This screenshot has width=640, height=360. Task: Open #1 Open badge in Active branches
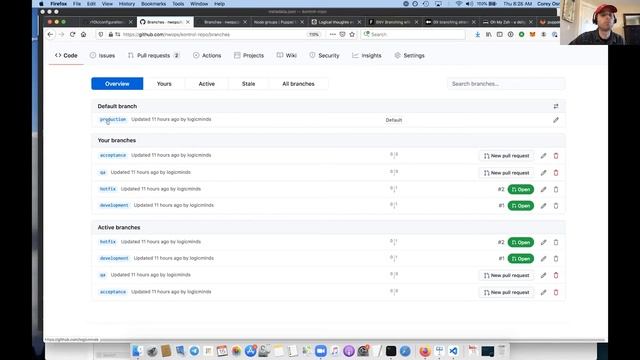coord(521,259)
